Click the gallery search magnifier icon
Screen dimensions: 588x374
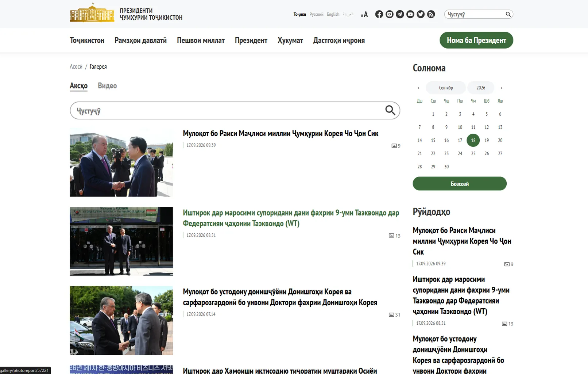390,110
